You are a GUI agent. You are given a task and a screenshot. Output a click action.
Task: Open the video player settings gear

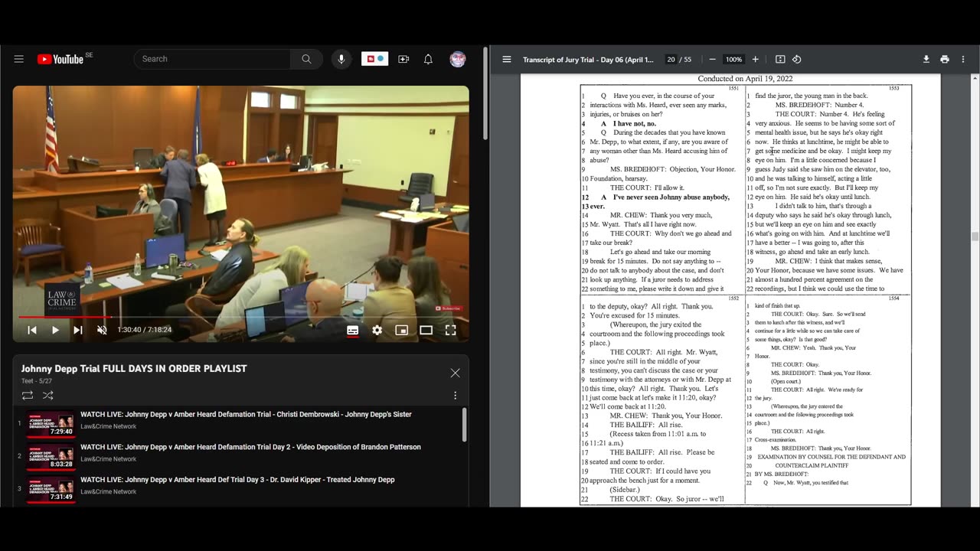[x=377, y=330]
